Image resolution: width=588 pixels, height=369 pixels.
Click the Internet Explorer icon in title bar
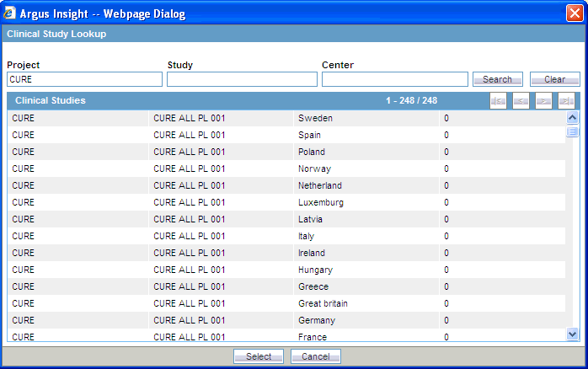click(x=9, y=13)
